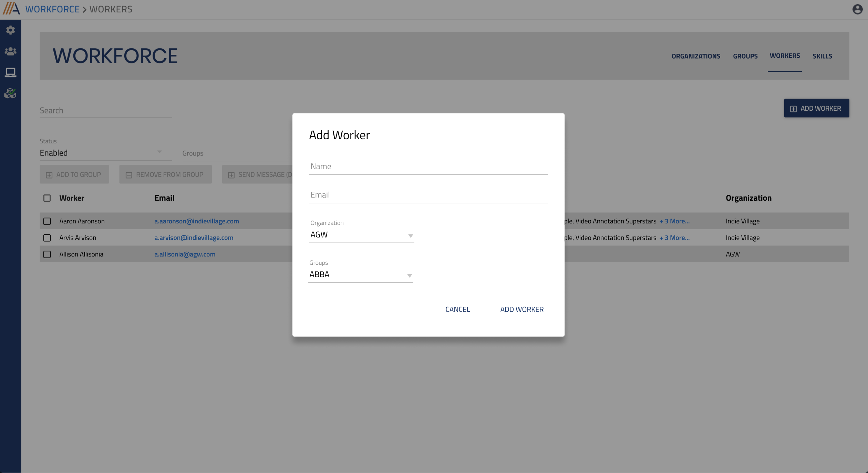The image size is (868, 473).
Task: Click the Workers breadcrumb text
Action: (111, 9)
